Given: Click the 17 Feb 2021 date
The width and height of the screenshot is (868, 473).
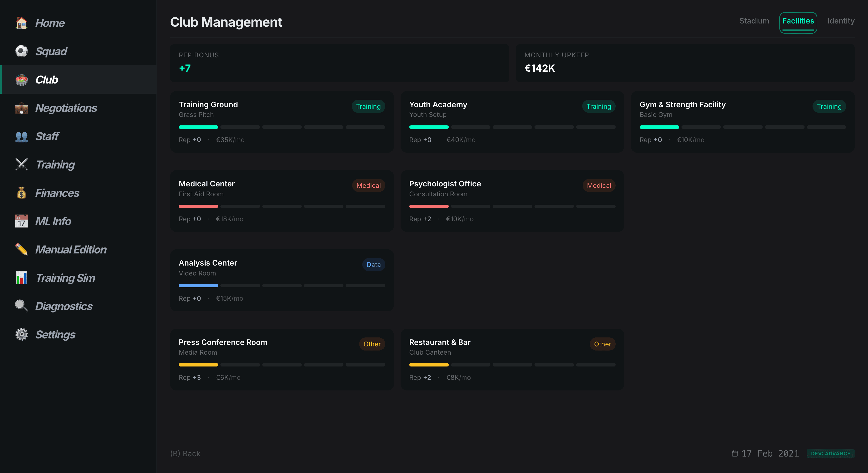Looking at the screenshot, I should coord(770,453).
